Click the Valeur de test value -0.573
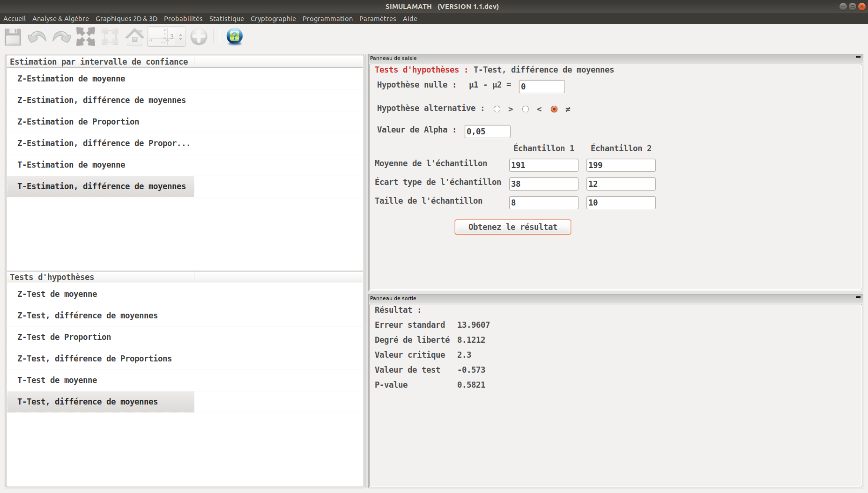Viewport: 868px width, 493px height. pyautogui.click(x=471, y=370)
